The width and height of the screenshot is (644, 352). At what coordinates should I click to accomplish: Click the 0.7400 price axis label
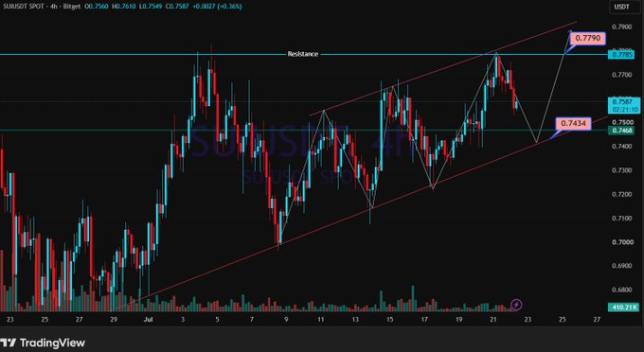622,146
